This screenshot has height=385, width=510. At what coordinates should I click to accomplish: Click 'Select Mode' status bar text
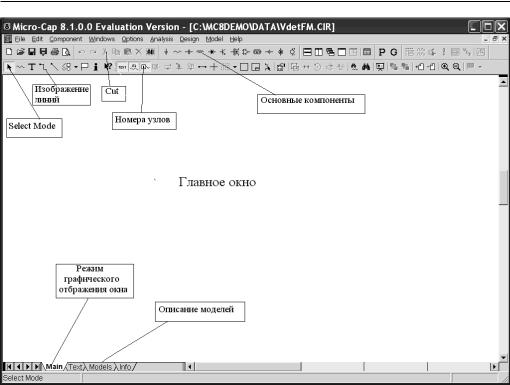pyautogui.click(x=23, y=378)
